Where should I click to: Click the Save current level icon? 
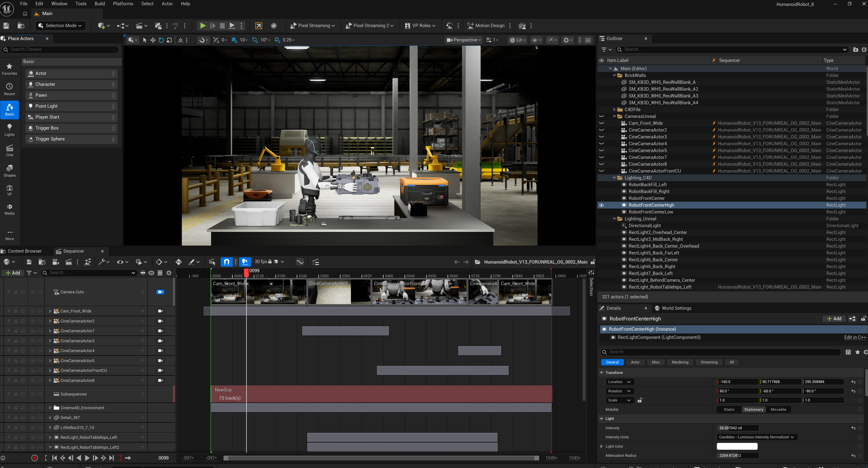(x=6, y=26)
